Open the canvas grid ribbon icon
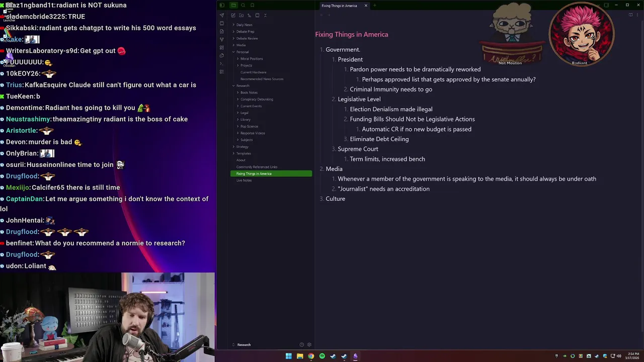 pos(222,47)
